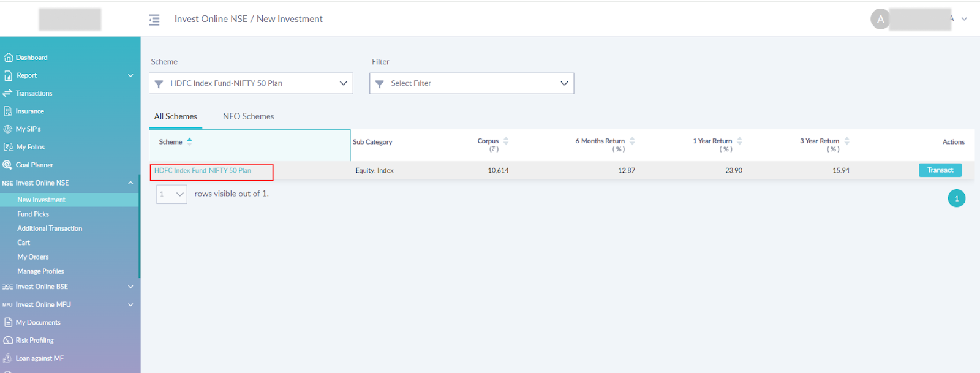This screenshot has height=373, width=980.
Task: Click the My Documents file icon
Action: [x=8, y=322]
